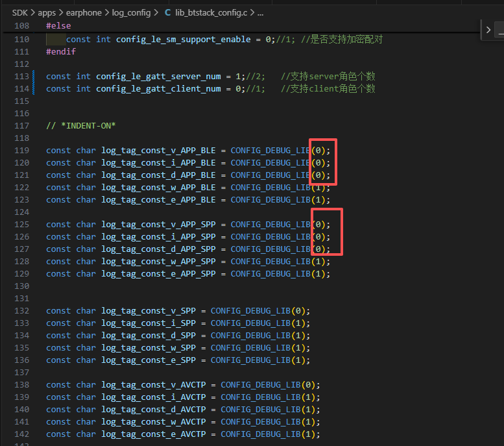Click config_le_gatt_server_num variable
The width and height of the screenshot is (504, 446).
click(x=158, y=77)
